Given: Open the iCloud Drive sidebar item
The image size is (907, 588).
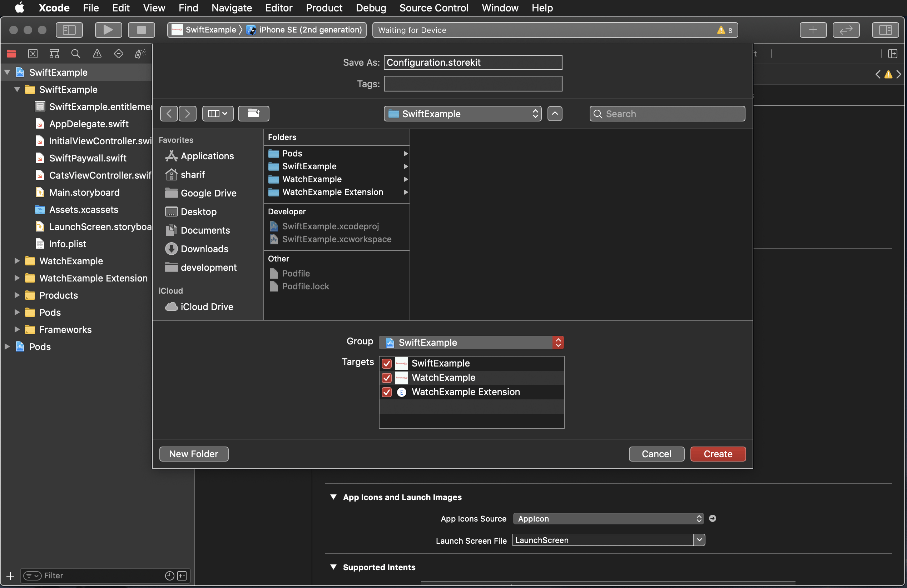Looking at the screenshot, I should click(206, 306).
